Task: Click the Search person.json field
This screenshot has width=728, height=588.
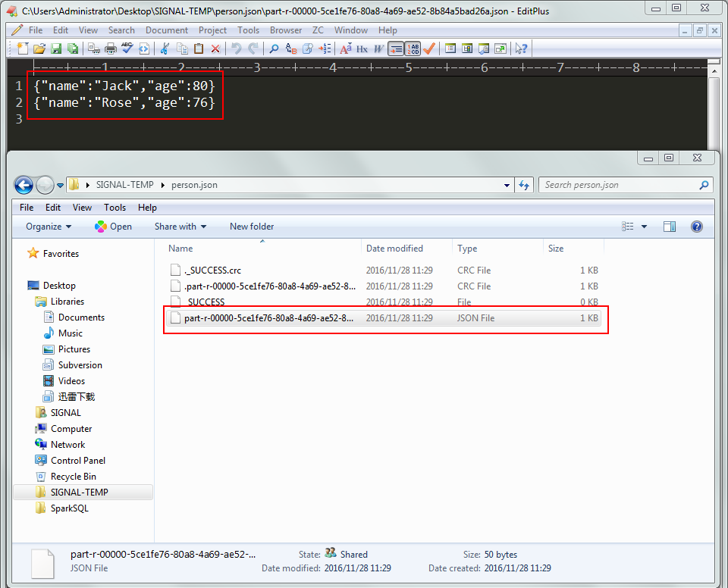Action: [x=625, y=185]
